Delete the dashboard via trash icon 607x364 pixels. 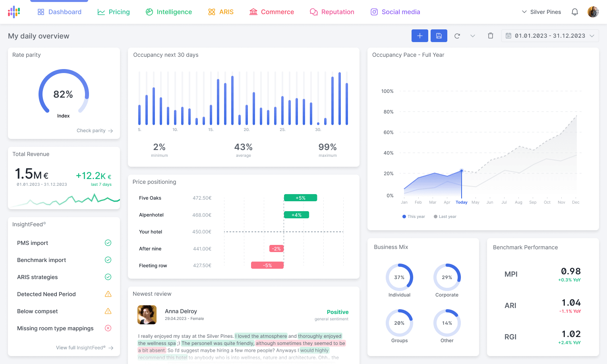[x=490, y=35]
